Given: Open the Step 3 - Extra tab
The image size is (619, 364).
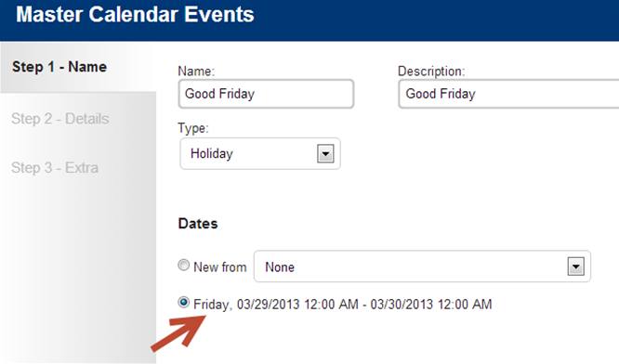Looking at the screenshot, I should click(x=55, y=167).
